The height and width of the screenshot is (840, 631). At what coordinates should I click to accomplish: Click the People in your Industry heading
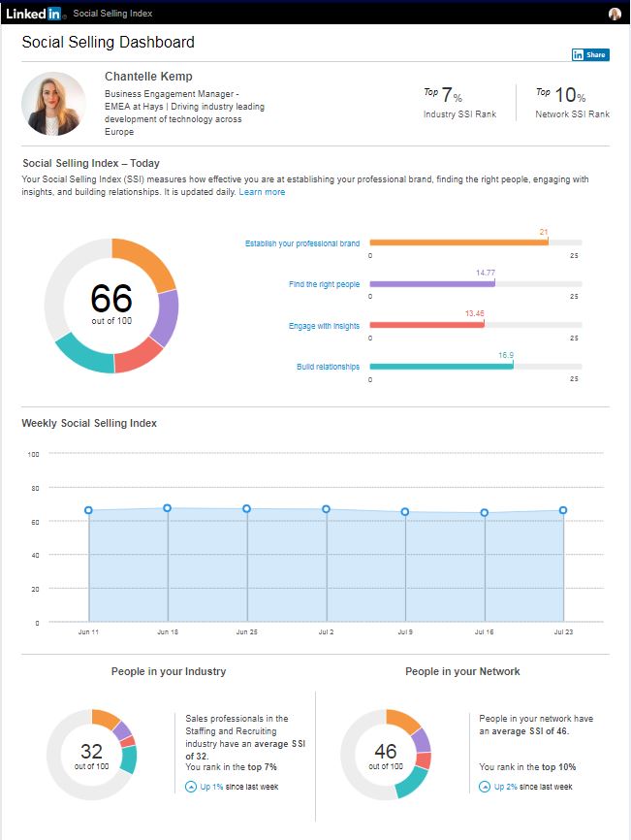pyautogui.click(x=169, y=671)
